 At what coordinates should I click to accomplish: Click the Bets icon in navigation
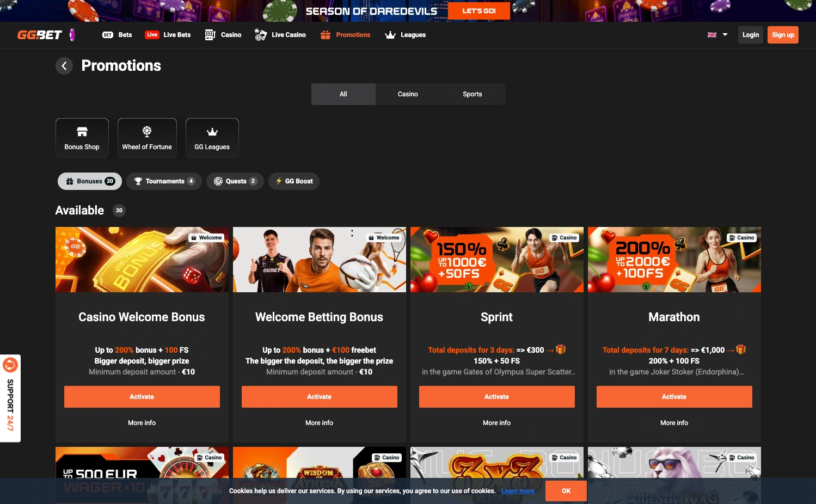[x=108, y=35]
